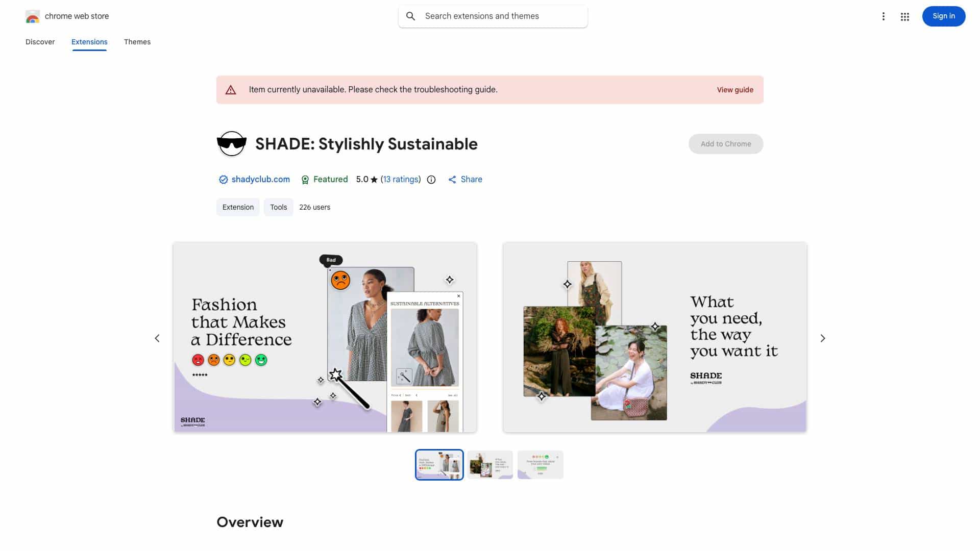This screenshot has height=551, width=980.
Task: Click the Sign in button
Action: (943, 16)
